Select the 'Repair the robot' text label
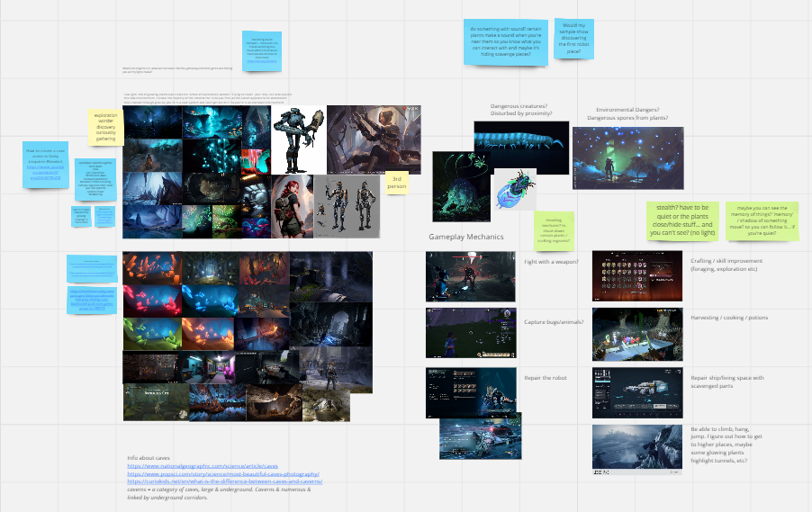 pyautogui.click(x=546, y=378)
